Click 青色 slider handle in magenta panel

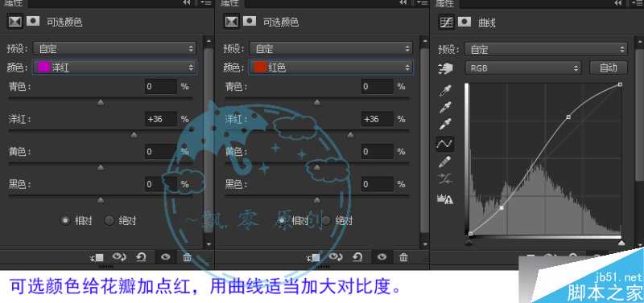tap(101, 102)
